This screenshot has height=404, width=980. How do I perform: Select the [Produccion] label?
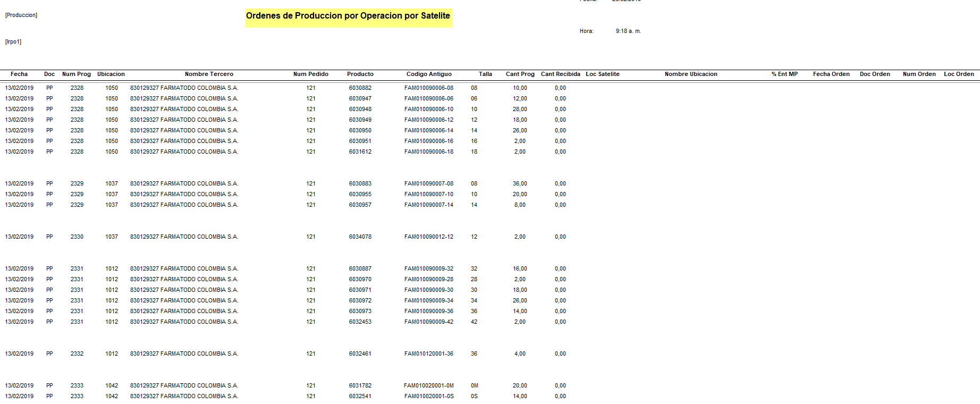(21, 15)
